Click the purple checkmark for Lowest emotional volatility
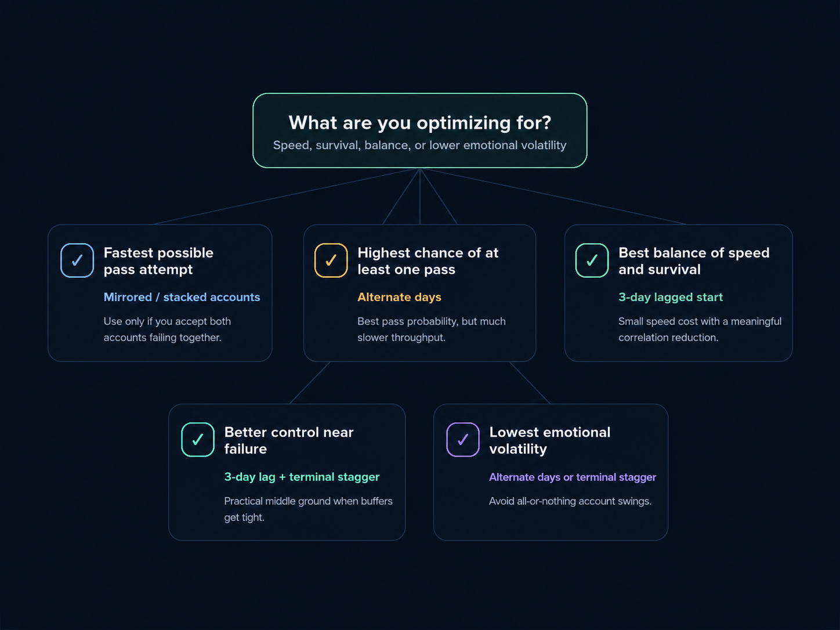840x630 pixels. point(463,440)
